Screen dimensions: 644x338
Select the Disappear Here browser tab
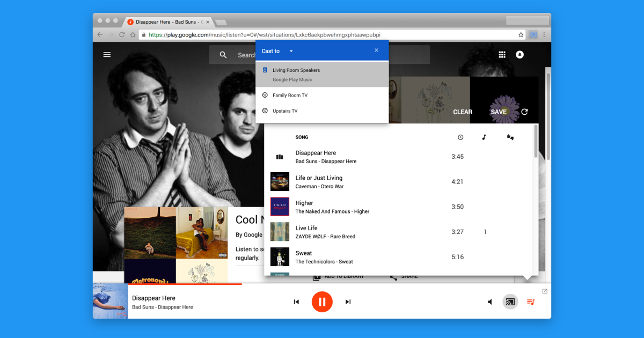169,22
